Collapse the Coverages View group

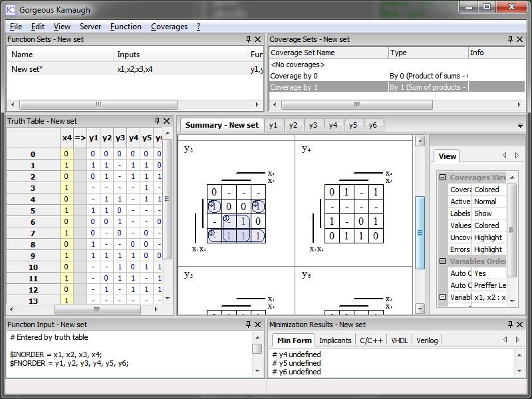coord(442,178)
